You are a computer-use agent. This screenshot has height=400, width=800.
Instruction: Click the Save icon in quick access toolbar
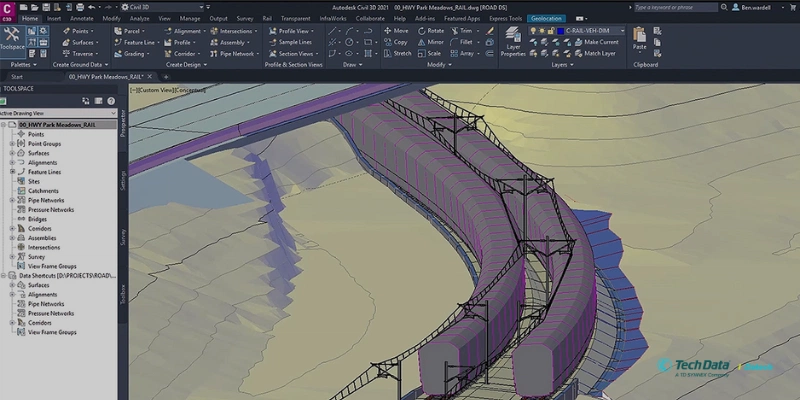pyautogui.click(x=46, y=7)
